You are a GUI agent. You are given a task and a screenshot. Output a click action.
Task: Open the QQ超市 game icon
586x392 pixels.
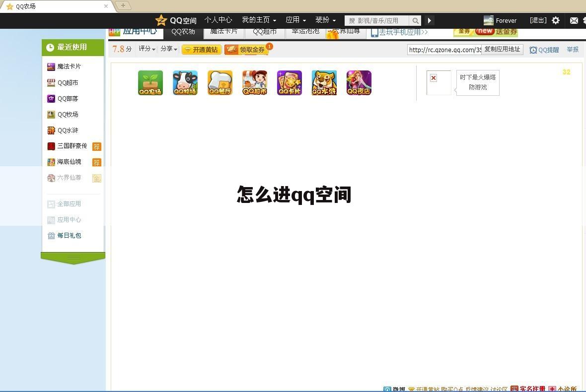click(x=254, y=82)
